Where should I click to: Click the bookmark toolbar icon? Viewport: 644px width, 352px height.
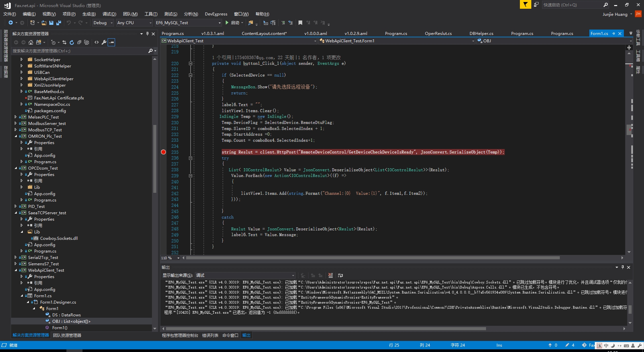click(x=300, y=23)
